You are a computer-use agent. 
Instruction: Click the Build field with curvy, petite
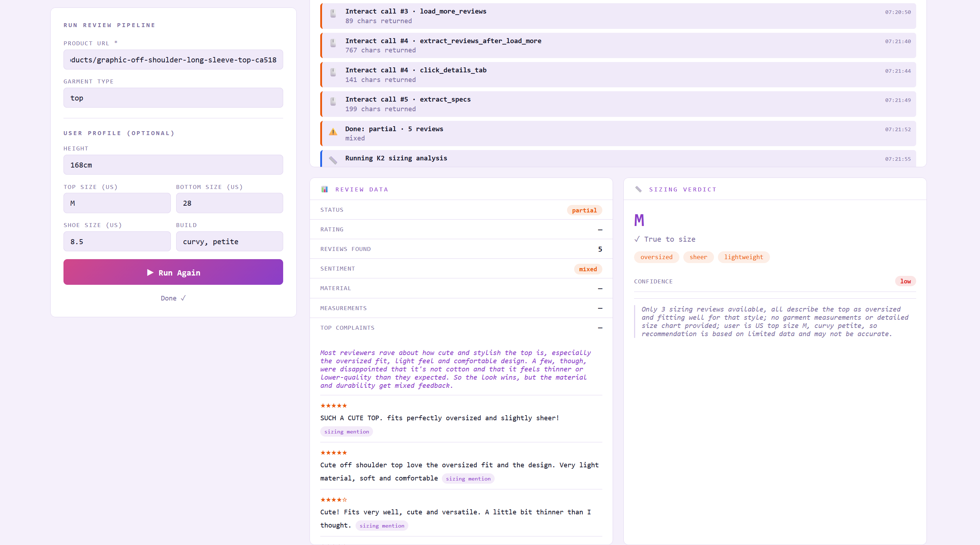point(229,242)
